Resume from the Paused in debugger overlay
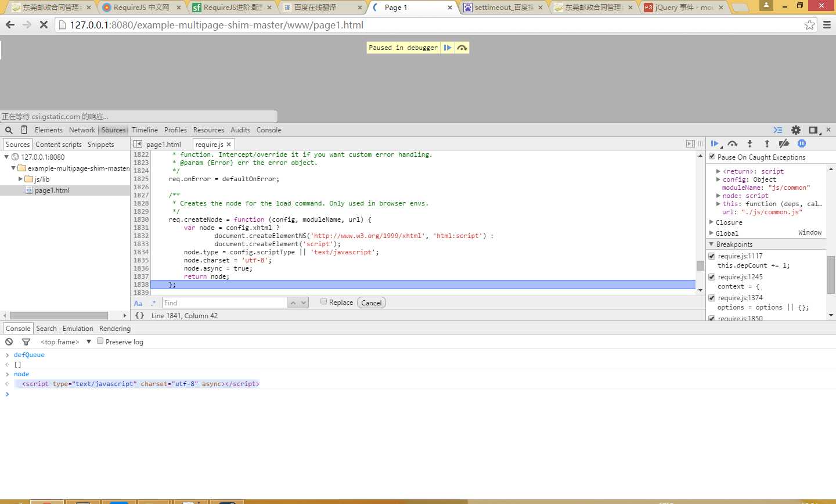The width and height of the screenshot is (836, 504). click(x=448, y=48)
